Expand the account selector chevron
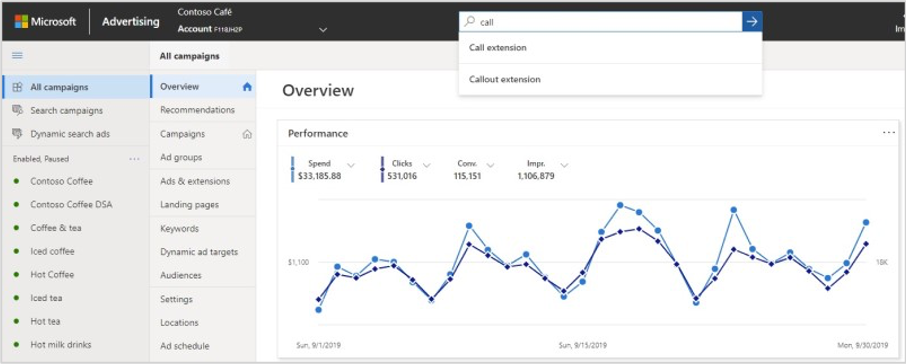Viewport: 906px width, 364px height. (x=323, y=29)
